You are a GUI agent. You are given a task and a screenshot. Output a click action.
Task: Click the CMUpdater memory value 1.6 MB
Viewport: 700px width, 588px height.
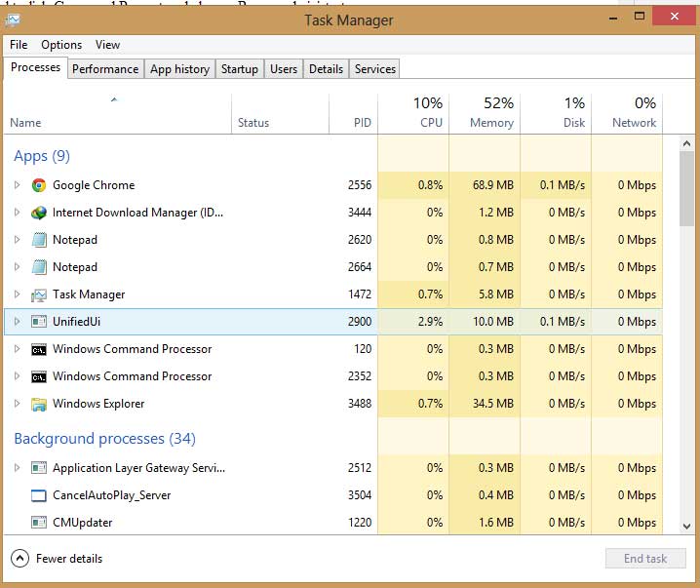[x=496, y=523]
